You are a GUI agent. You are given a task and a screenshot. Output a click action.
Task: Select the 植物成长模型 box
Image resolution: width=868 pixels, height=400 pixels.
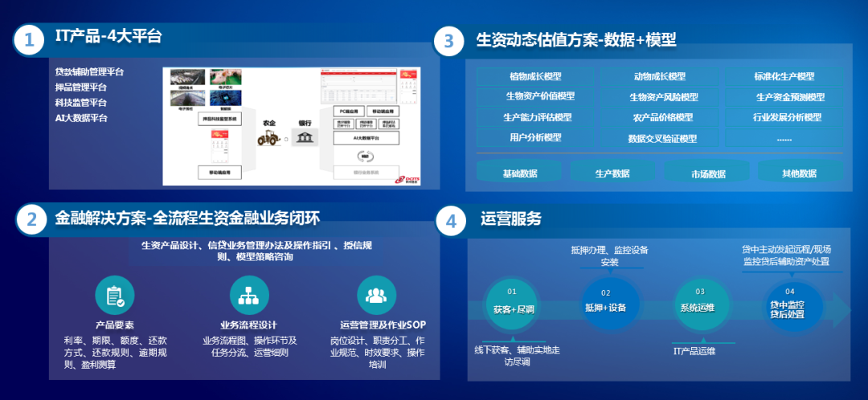point(535,76)
